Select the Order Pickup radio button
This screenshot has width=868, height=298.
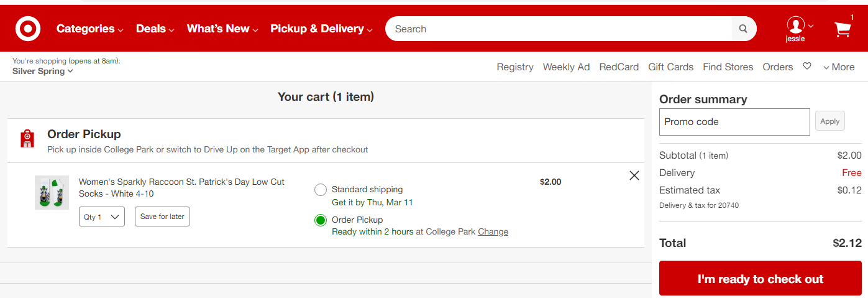click(321, 220)
